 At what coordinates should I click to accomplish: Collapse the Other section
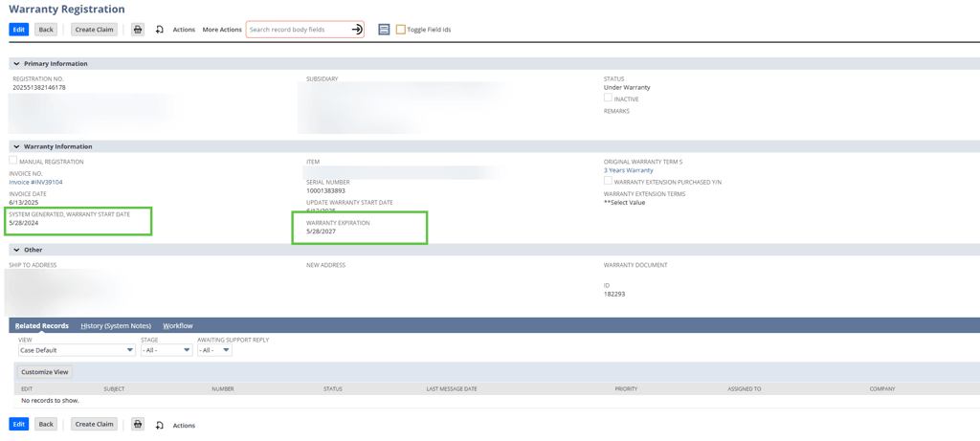pyautogui.click(x=16, y=250)
